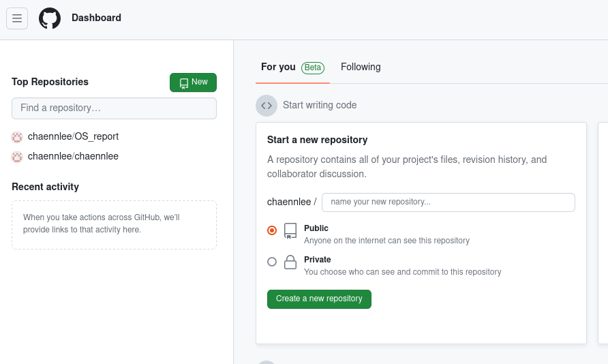Switch to the Following tab
Image resolution: width=608 pixels, height=364 pixels.
click(361, 67)
